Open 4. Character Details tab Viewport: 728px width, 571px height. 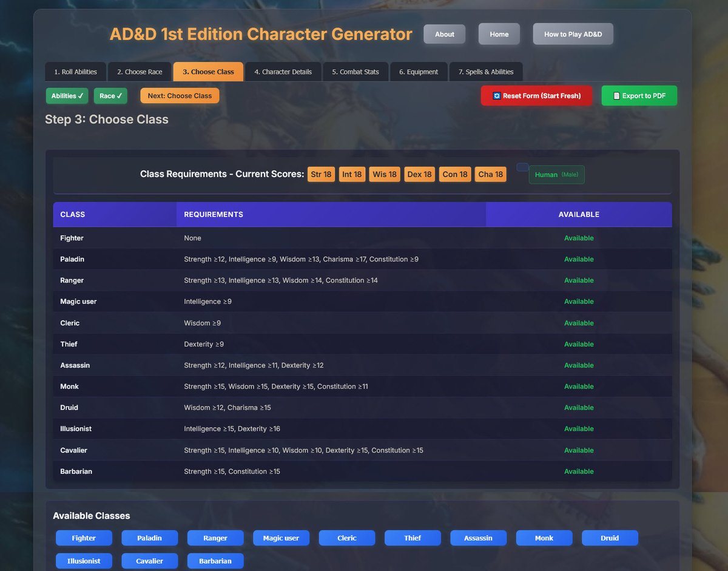tap(283, 72)
